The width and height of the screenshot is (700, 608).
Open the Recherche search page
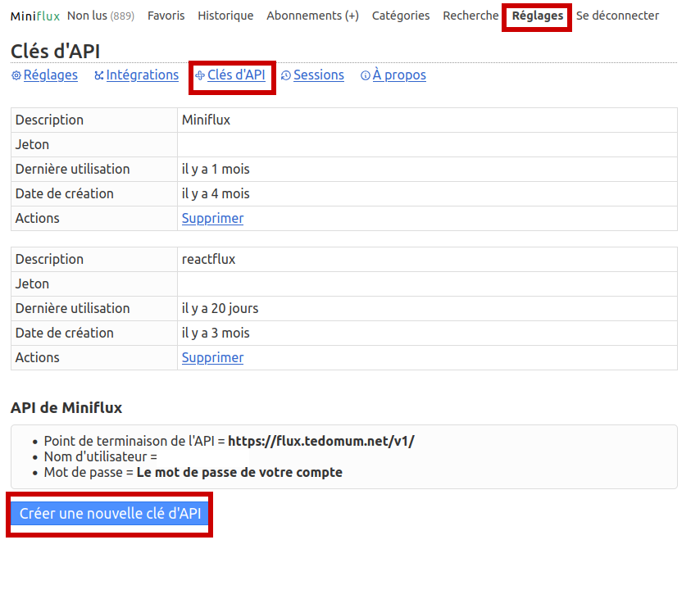point(470,16)
